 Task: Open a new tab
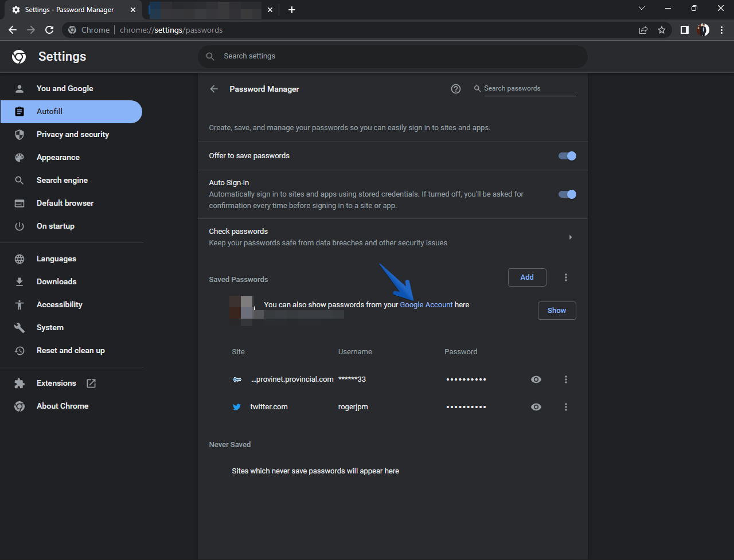click(x=292, y=10)
